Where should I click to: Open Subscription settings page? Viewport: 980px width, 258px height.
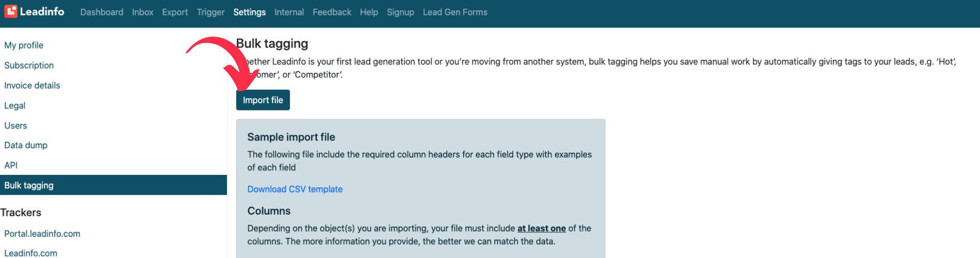pyautogui.click(x=29, y=66)
